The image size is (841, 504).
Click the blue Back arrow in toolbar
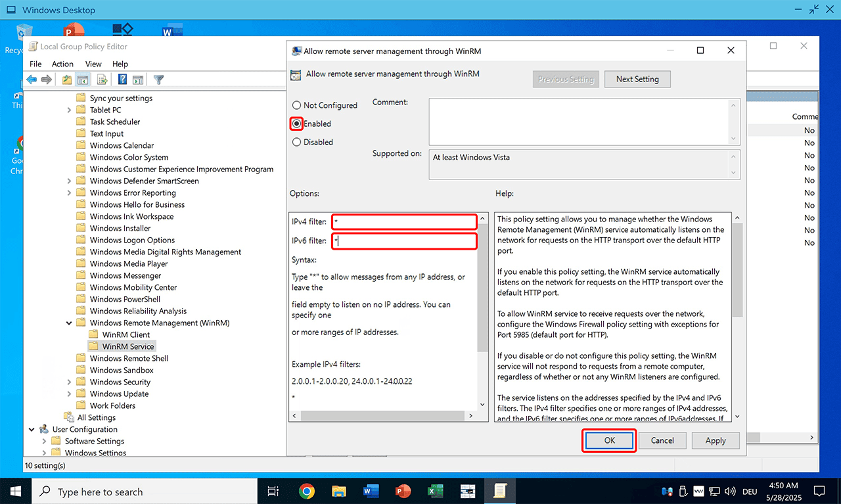(32, 80)
